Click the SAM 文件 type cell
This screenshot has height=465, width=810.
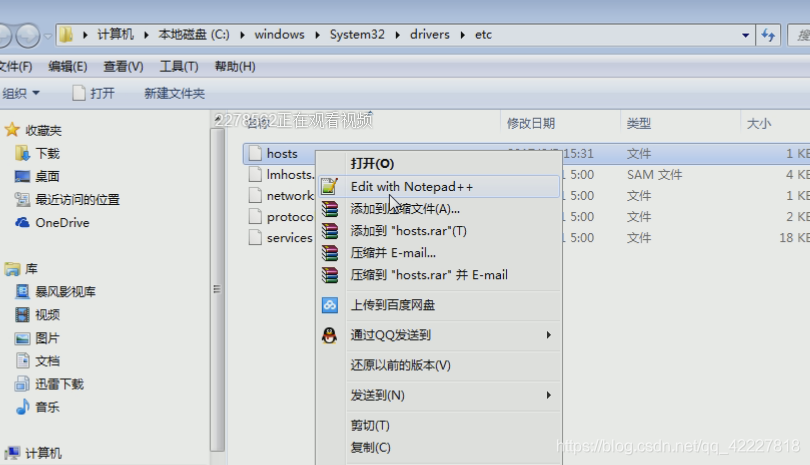[655, 175]
